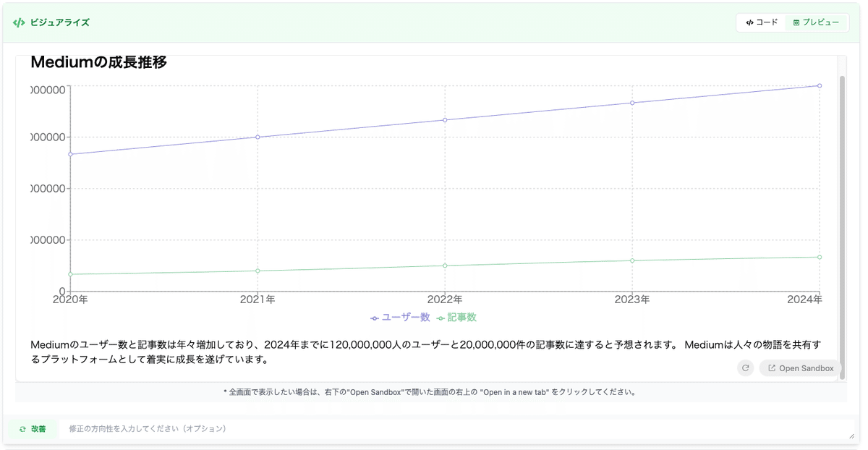Click the 2023年 axis label

[632, 299]
